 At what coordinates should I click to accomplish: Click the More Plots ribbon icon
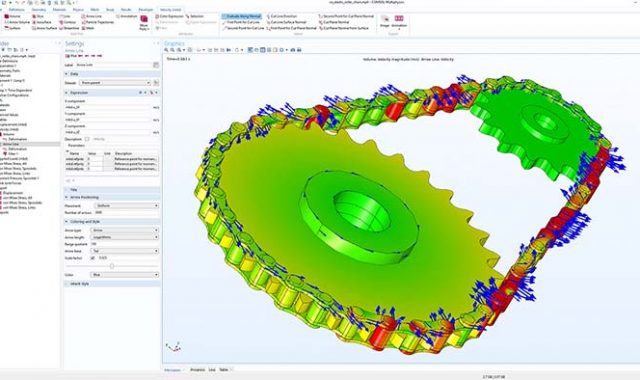coord(144,22)
